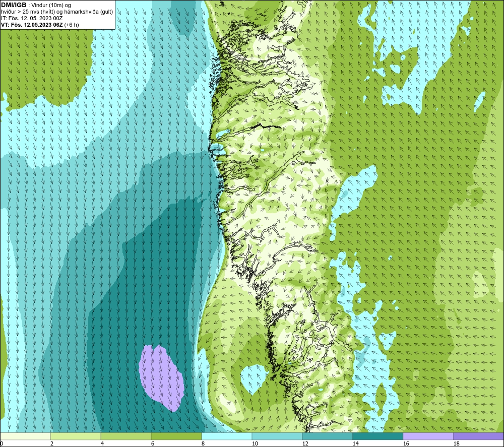Click the legend tick label '12'

click(x=305, y=444)
